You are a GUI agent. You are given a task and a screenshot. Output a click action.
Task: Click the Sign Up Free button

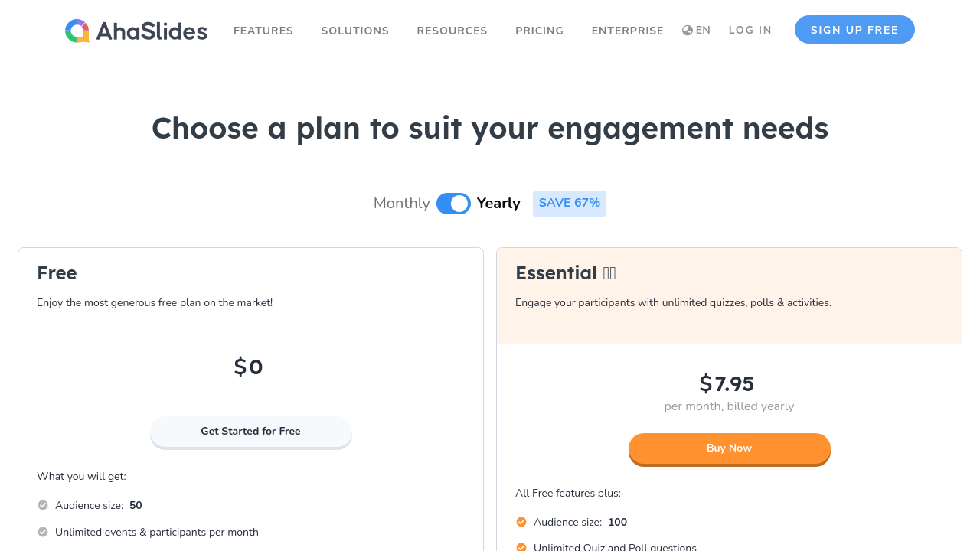854,30
